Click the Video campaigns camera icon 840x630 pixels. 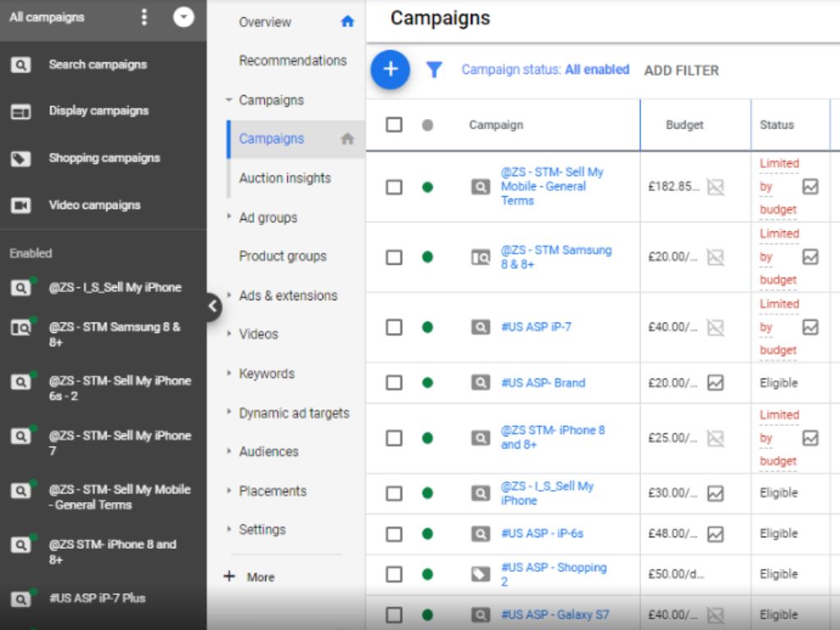21,206
